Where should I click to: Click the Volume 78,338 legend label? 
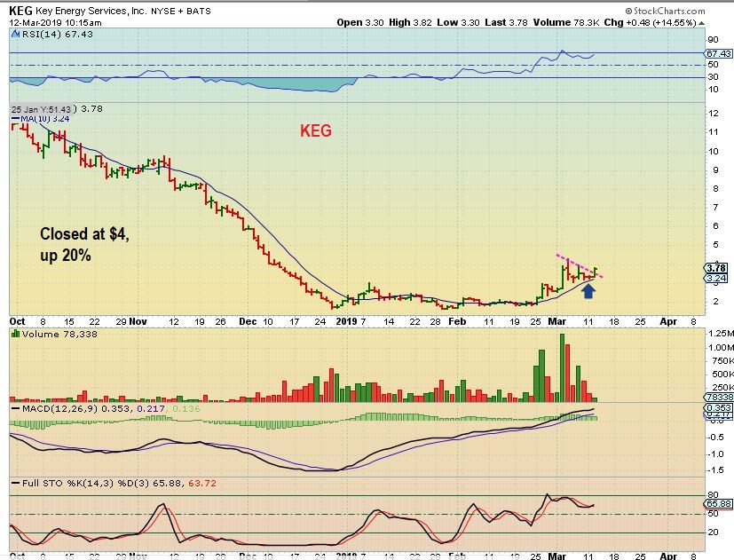[59, 335]
